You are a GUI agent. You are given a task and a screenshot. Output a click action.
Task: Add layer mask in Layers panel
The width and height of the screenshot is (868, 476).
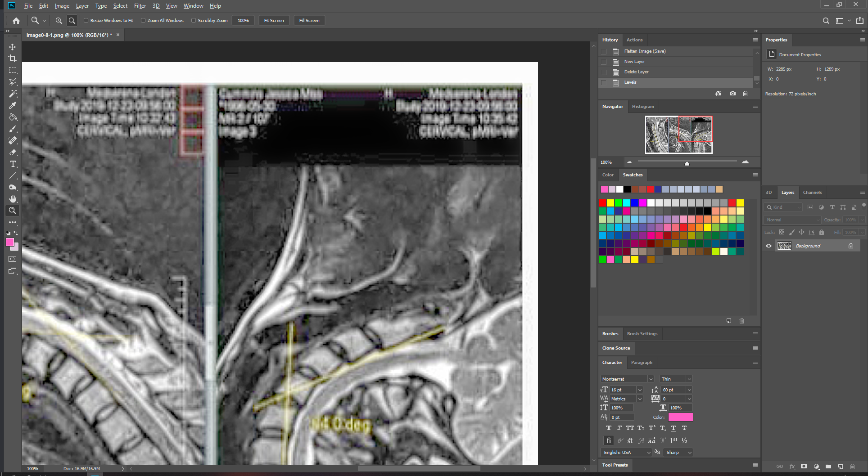click(804, 467)
